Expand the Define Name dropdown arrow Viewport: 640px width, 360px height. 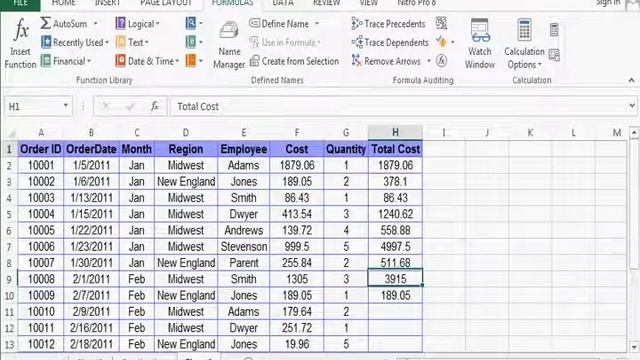coord(317,24)
